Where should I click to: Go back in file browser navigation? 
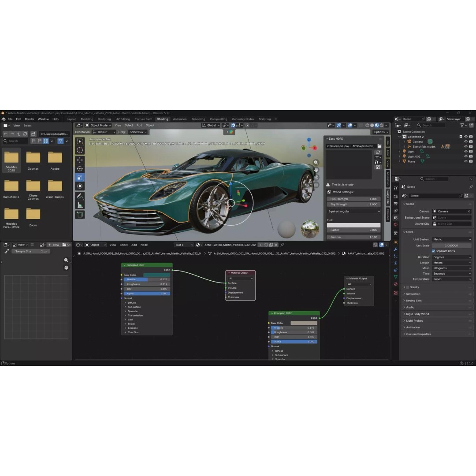(5, 134)
